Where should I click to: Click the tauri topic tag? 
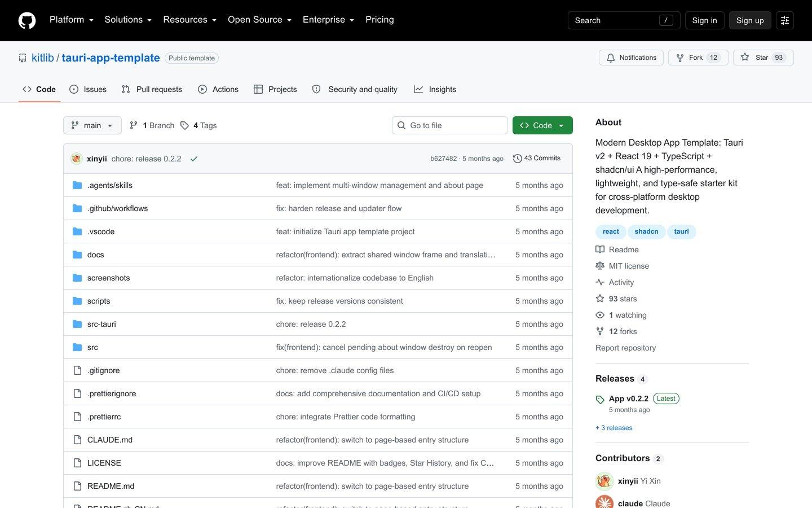[681, 231]
